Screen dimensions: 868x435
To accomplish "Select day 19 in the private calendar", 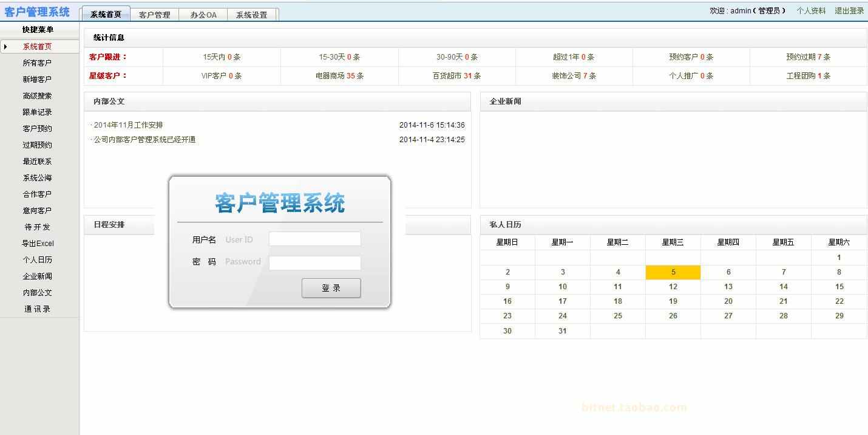I will pyautogui.click(x=673, y=301).
